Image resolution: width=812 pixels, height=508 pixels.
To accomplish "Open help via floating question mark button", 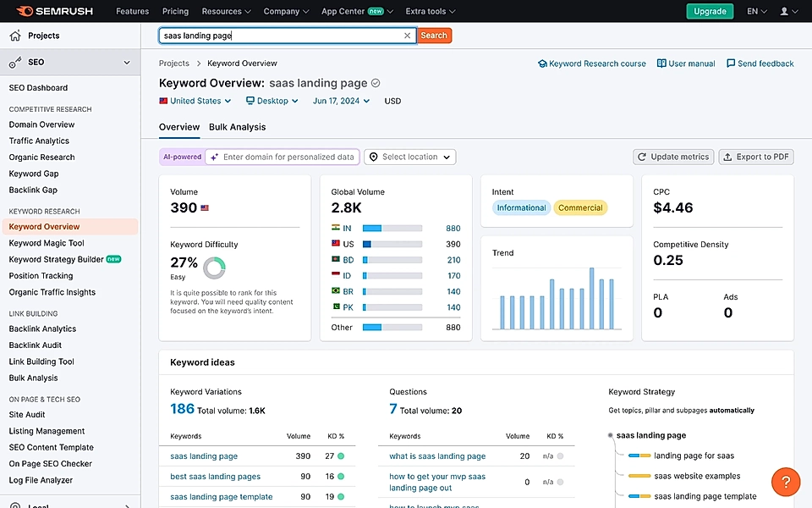I will (785, 482).
